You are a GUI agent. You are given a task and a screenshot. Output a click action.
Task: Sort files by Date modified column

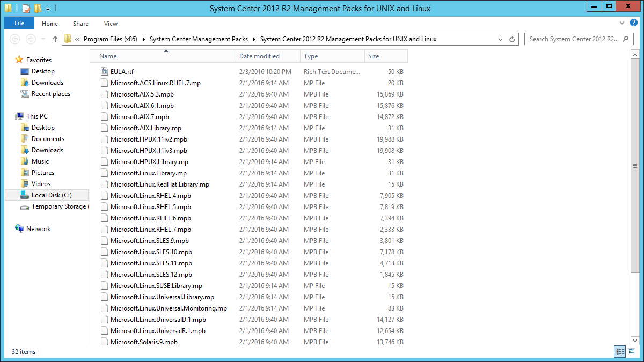pyautogui.click(x=268, y=56)
